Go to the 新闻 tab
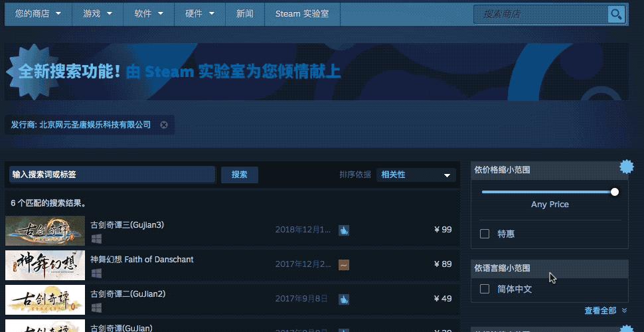The image size is (644, 332). click(245, 14)
